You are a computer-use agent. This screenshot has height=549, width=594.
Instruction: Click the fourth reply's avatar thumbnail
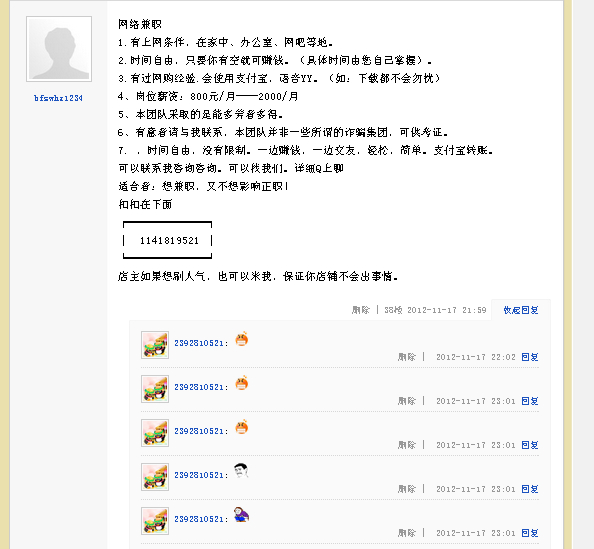coord(155,477)
